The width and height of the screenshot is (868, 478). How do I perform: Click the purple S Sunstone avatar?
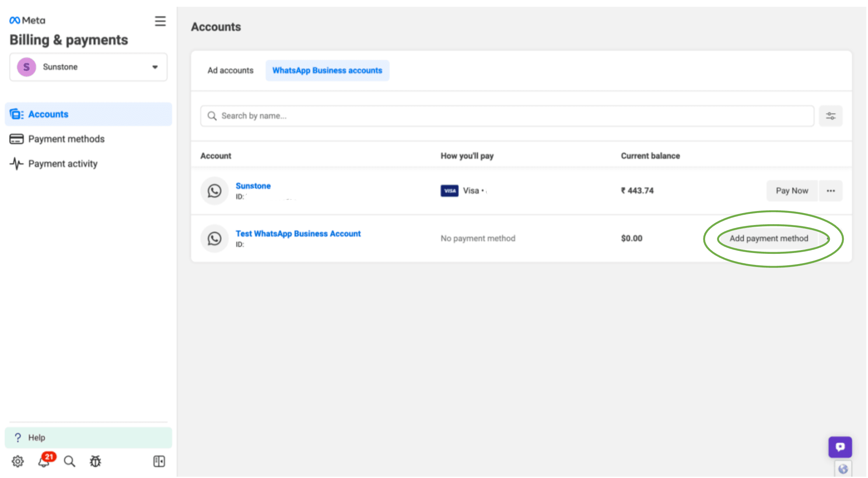coord(26,67)
